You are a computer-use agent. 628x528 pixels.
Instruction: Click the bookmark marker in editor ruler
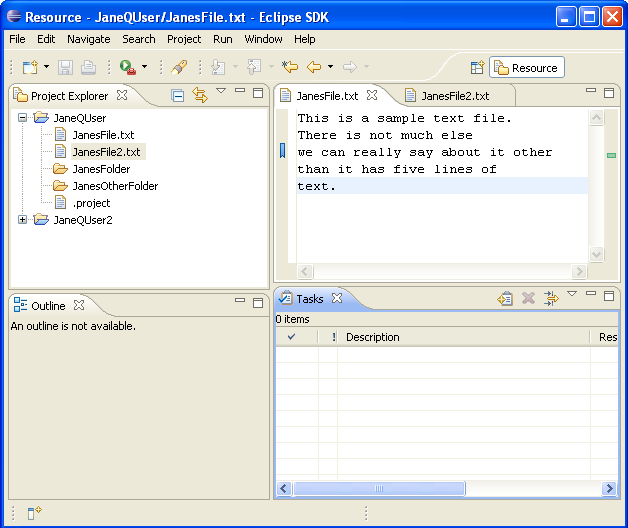(x=282, y=151)
